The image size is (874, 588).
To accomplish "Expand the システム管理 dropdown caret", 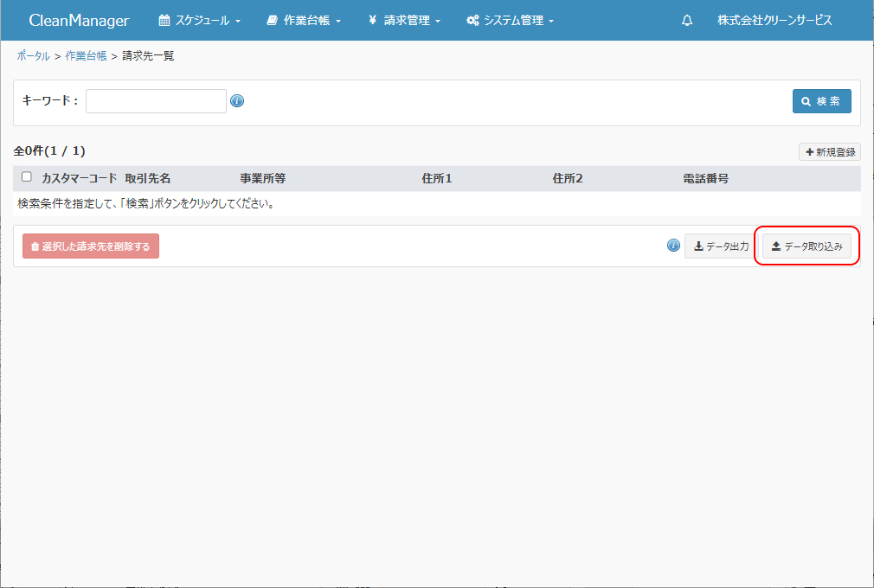I will (551, 22).
